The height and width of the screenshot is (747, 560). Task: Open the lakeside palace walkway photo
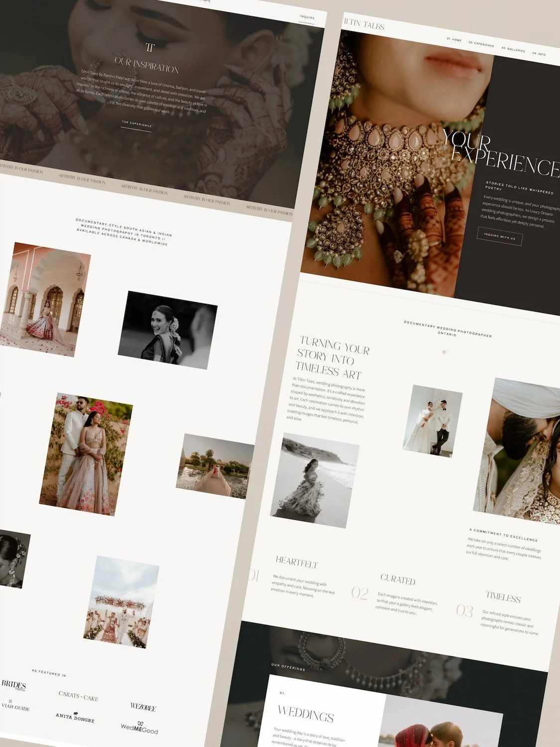pyautogui.click(x=215, y=466)
